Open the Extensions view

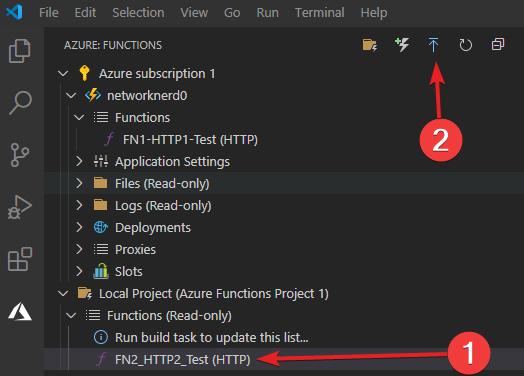click(x=20, y=259)
